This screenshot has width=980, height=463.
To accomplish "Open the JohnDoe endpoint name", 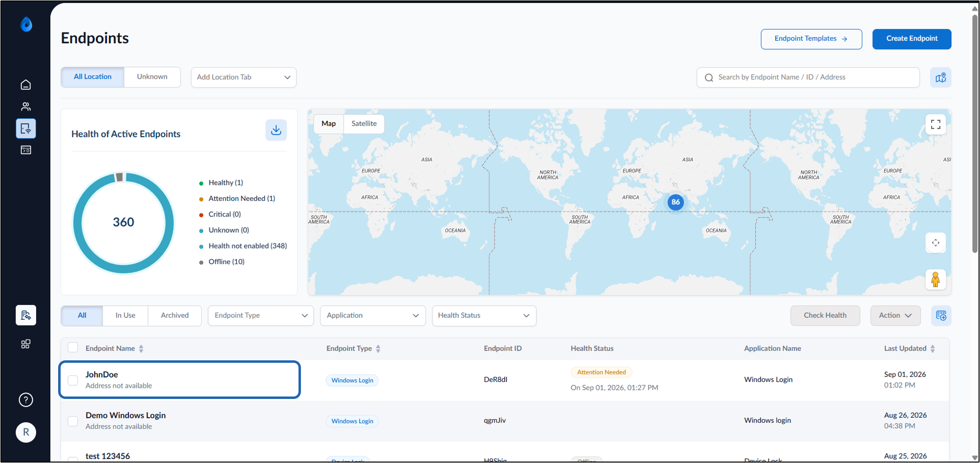I will point(102,375).
